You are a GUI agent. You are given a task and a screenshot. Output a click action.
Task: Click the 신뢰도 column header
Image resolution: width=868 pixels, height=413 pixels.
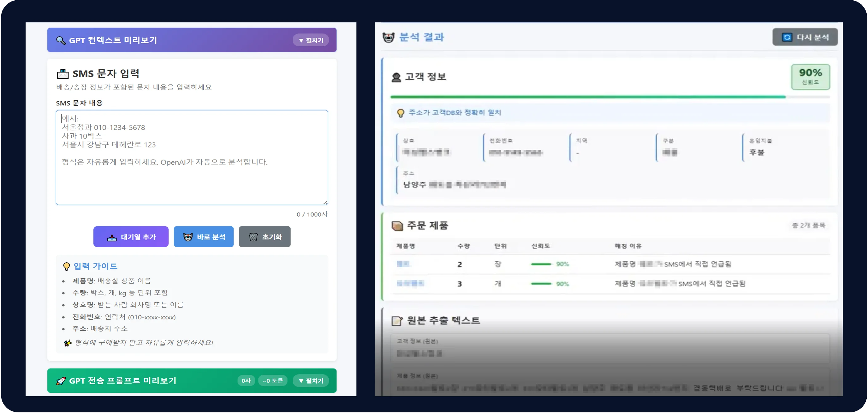pyautogui.click(x=540, y=247)
